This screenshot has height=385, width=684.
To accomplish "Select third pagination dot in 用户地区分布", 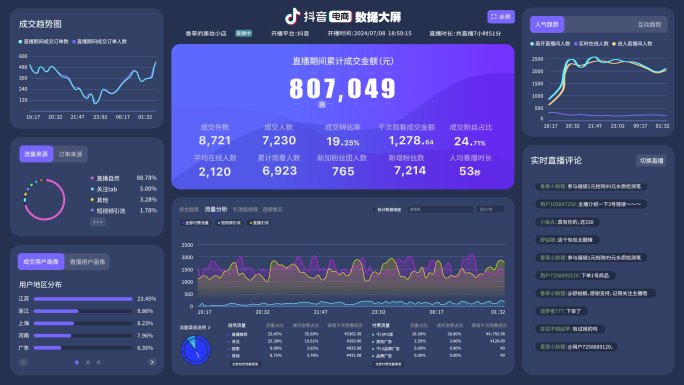I will (99, 362).
